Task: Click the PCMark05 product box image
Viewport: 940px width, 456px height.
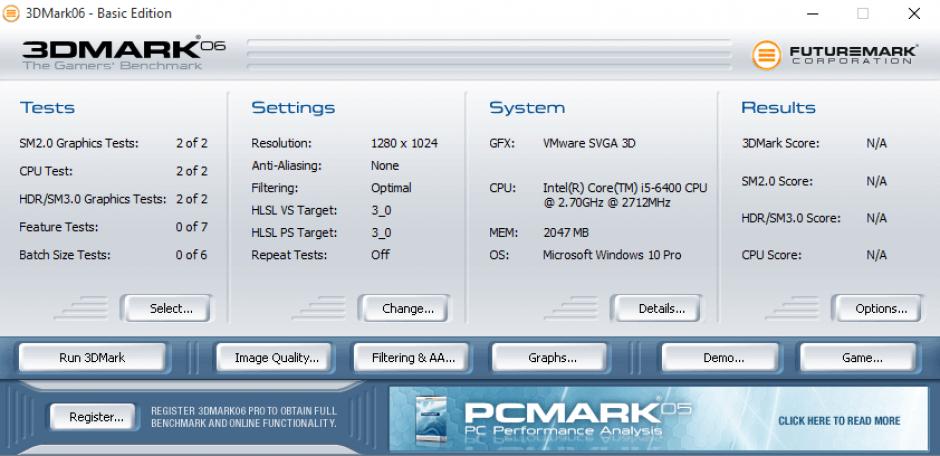Action: click(x=433, y=420)
